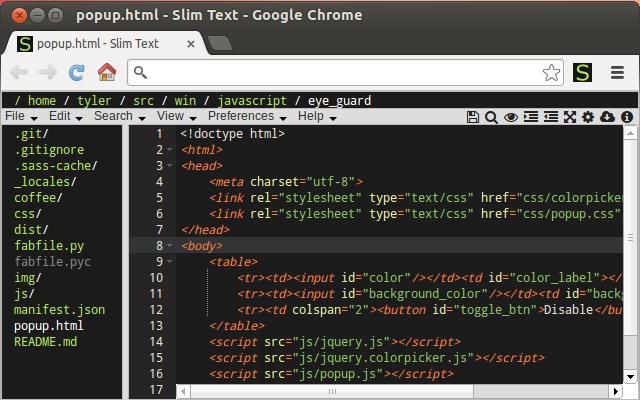The width and height of the screenshot is (640, 400).
Task: Open the dist/ folder
Action: pos(31,230)
